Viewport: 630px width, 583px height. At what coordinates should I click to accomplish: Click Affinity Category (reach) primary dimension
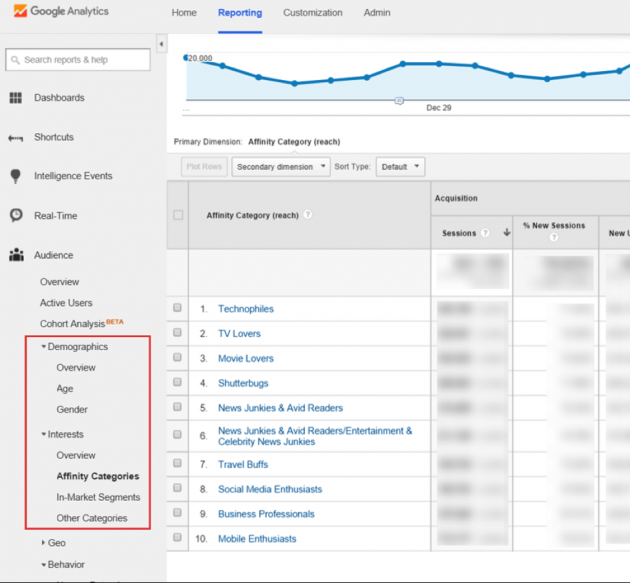(294, 142)
